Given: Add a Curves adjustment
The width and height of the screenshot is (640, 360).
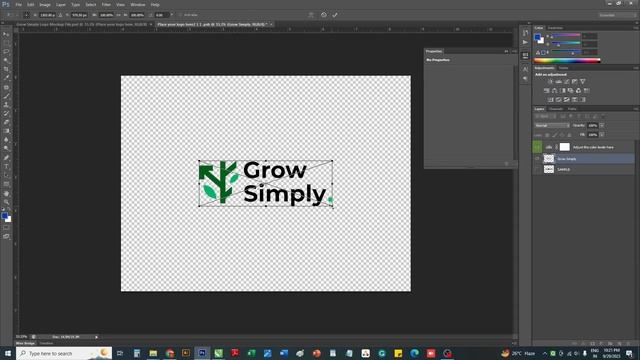Looking at the screenshot, I should [x=567, y=82].
